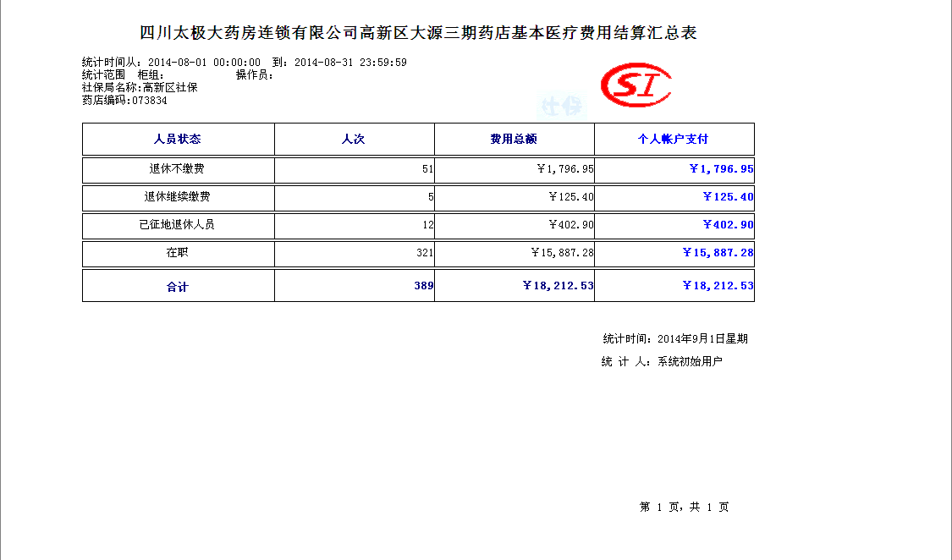Click 费用总额 total ￥18,212.53 in 合计 row

[558, 285]
